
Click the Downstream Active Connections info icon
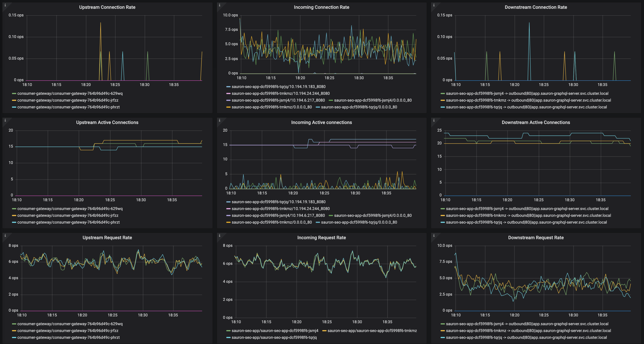[x=434, y=120]
